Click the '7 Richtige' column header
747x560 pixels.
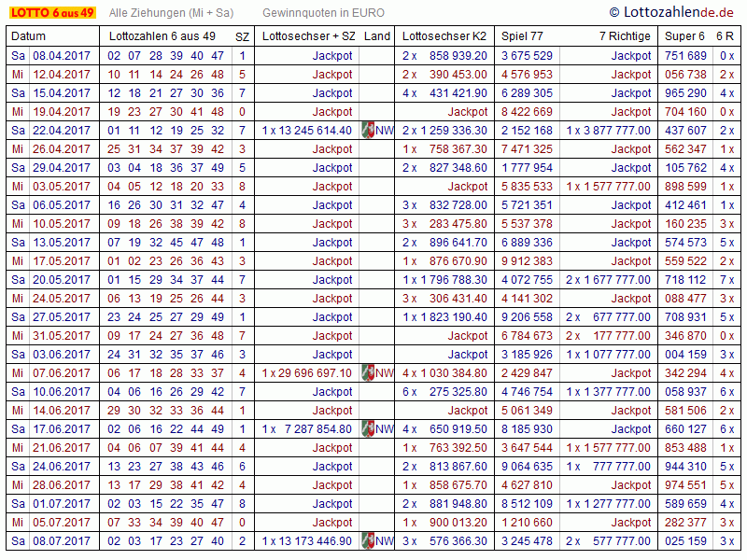[625, 35]
